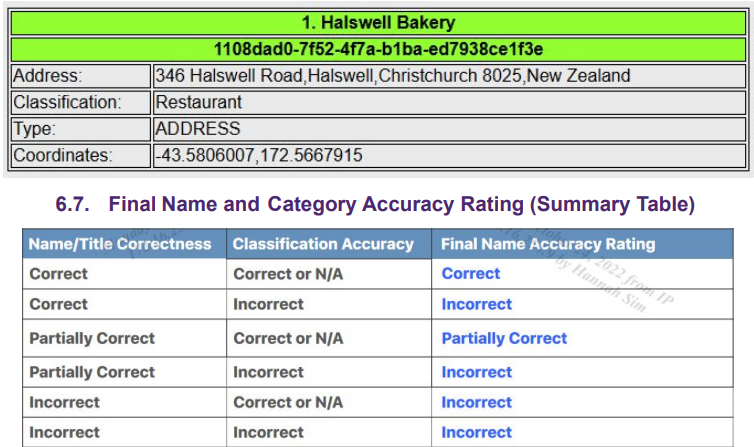Click blue "Incorrect" in Partially Correct / Incorrect row
The height and width of the screenshot is (447, 754).
pyautogui.click(x=477, y=372)
